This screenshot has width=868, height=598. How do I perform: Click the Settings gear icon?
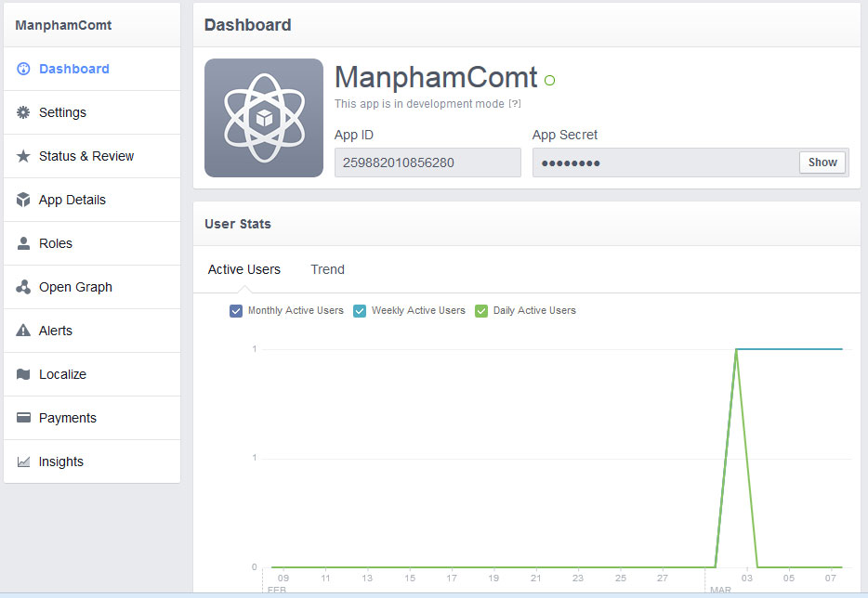tap(23, 112)
